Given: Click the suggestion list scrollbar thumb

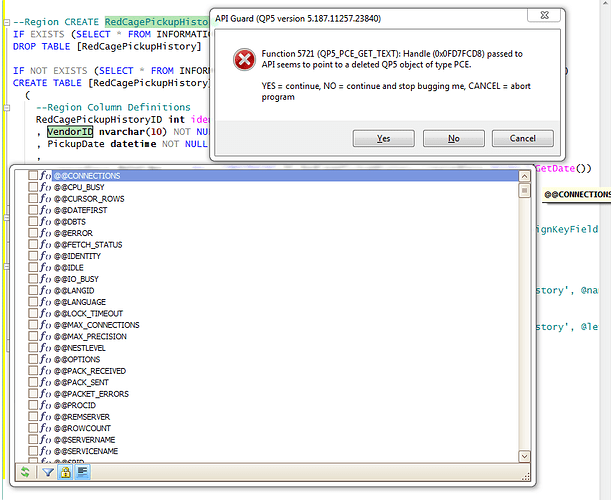Looking at the screenshot, I should pyautogui.click(x=524, y=191).
